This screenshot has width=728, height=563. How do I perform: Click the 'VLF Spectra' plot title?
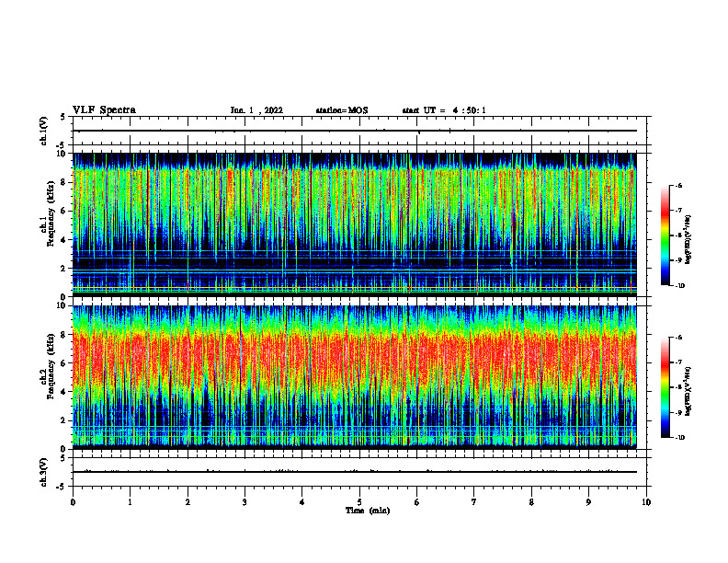coord(104,110)
